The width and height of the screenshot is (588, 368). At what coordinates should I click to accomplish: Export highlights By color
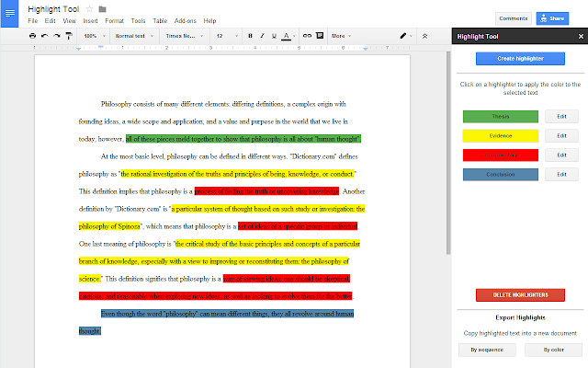coord(553,350)
